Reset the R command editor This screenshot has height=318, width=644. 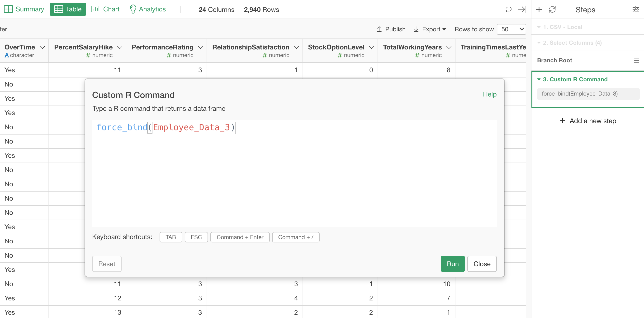point(106,264)
